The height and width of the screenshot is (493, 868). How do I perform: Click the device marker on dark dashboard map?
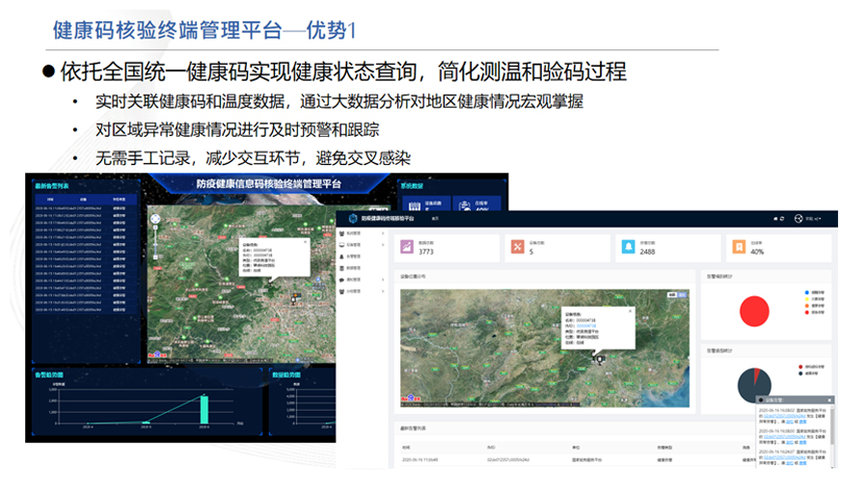click(x=294, y=300)
